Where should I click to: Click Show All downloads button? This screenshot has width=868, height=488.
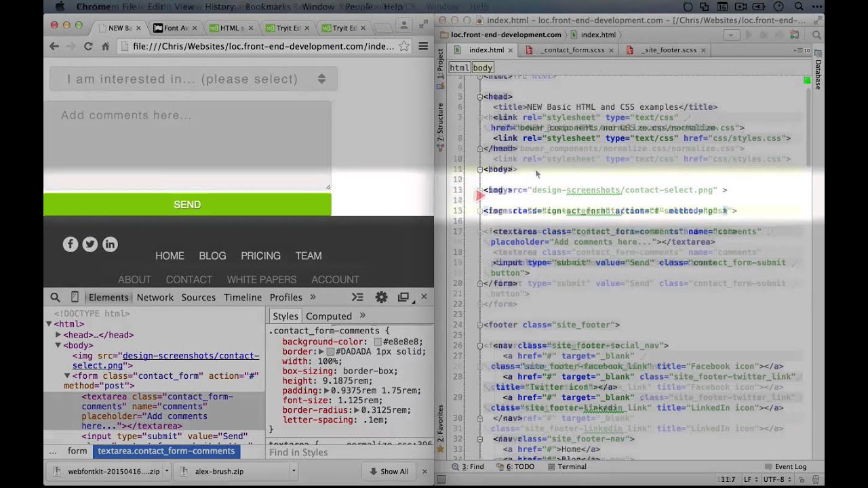(x=388, y=471)
